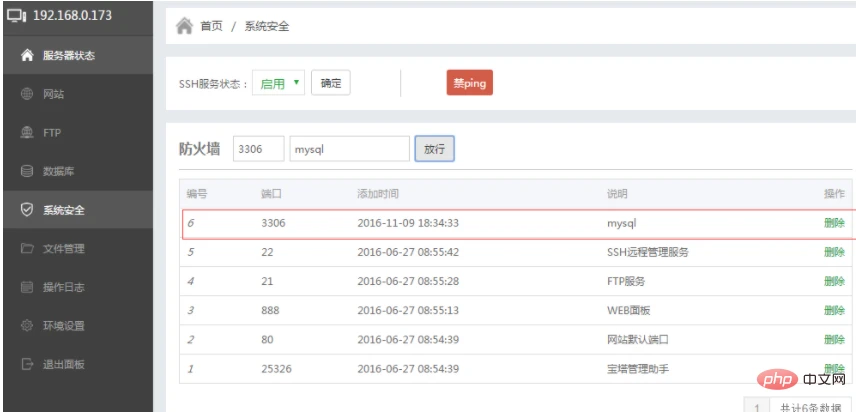Click the 系统安全 shield icon

pos(27,210)
